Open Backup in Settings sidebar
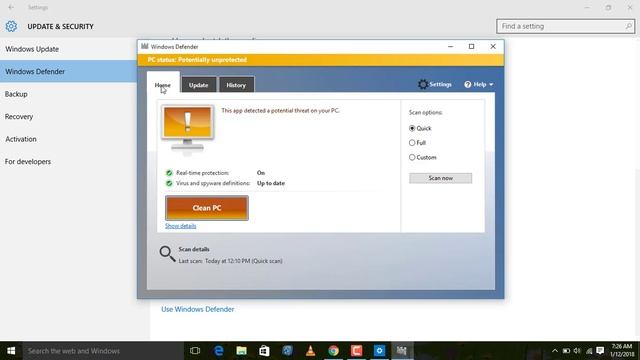Image resolution: width=640 pixels, height=360 pixels. click(16, 94)
